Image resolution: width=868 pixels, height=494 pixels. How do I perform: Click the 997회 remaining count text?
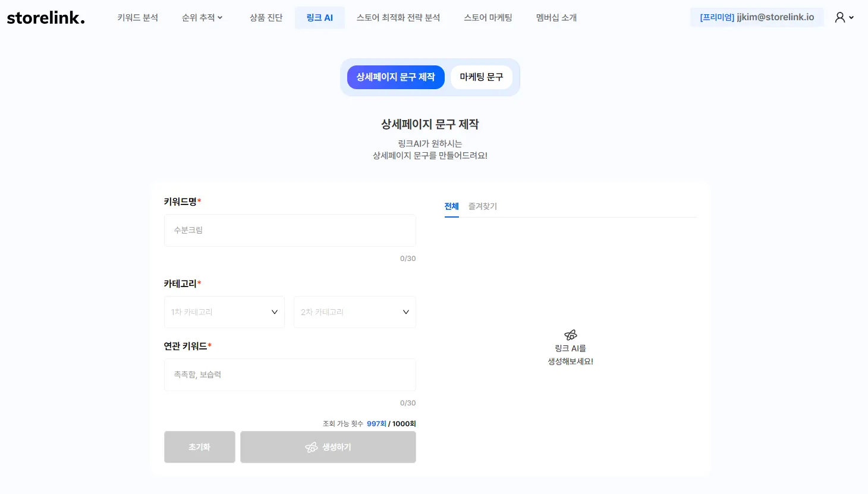click(x=376, y=424)
